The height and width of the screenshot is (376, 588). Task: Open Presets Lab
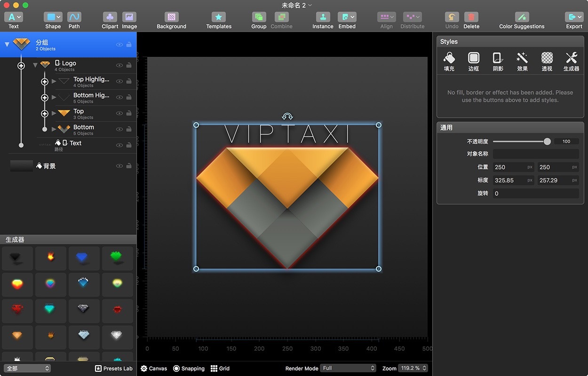[x=113, y=368]
